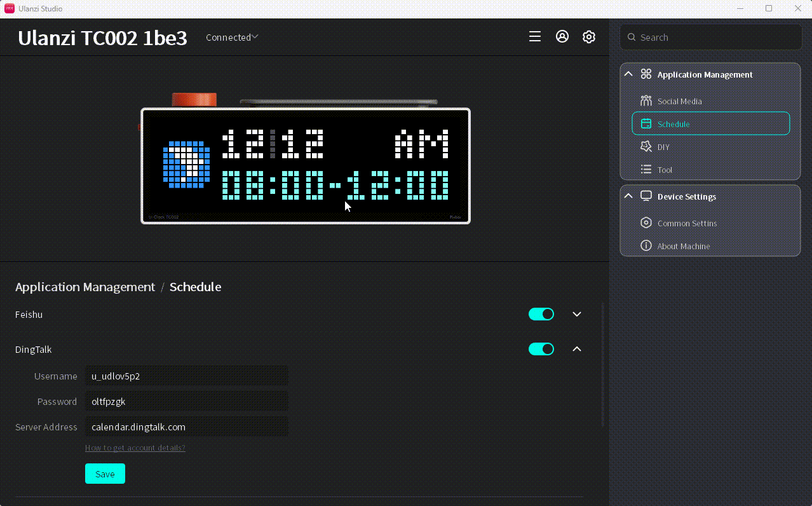Collapse the Device Settings group
Viewport: 812px width, 506px height.
pyautogui.click(x=628, y=196)
